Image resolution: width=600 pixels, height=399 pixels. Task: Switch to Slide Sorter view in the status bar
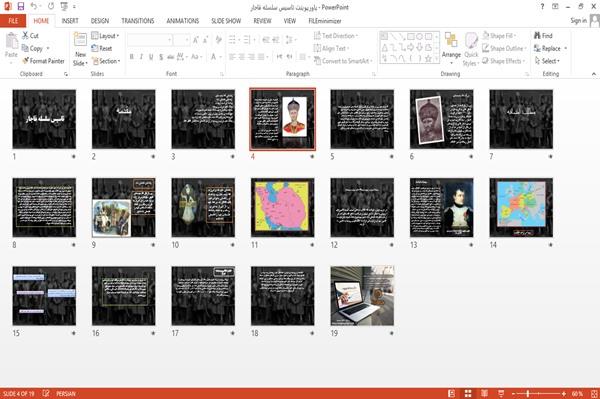pos(468,393)
